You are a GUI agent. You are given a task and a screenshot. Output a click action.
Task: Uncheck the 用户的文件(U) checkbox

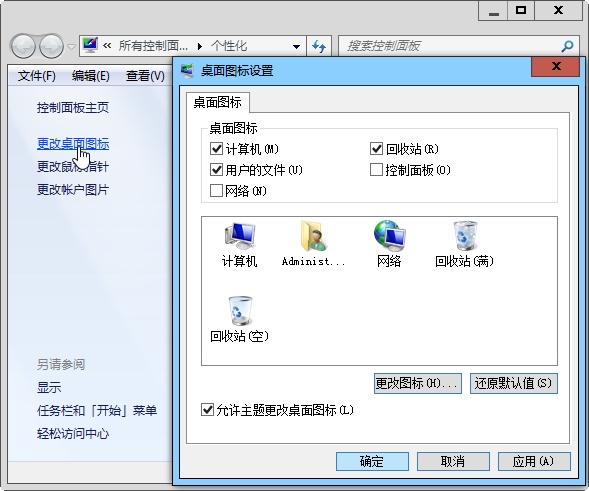(x=216, y=170)
